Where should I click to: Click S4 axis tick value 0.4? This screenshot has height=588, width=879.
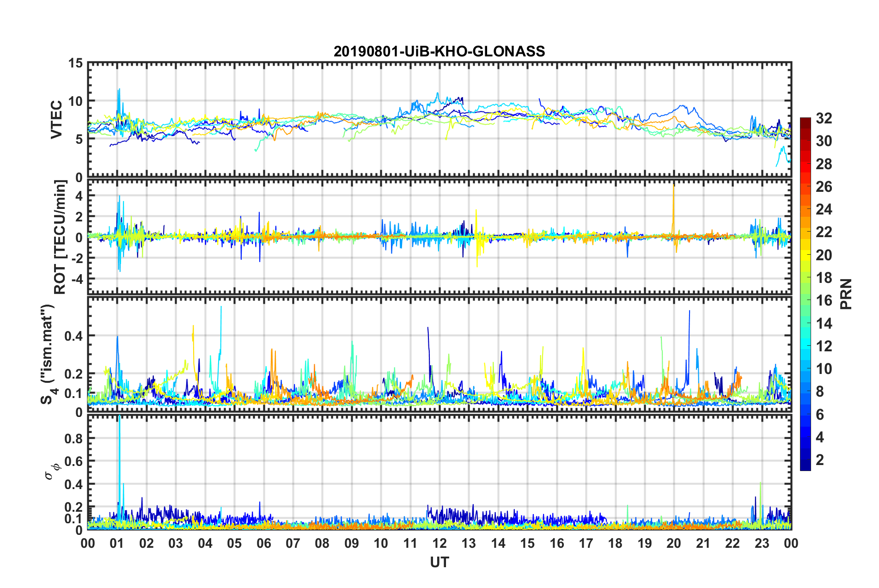74,336
